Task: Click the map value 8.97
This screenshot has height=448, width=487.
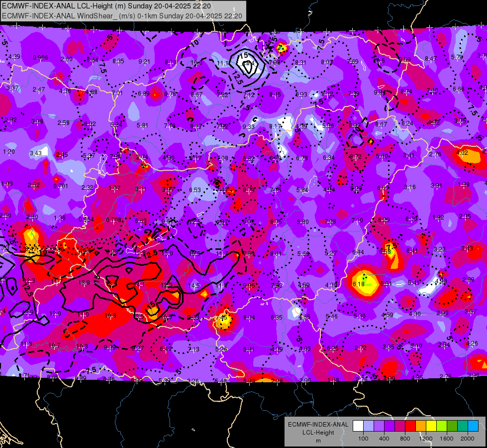Action: coord(355,125)
